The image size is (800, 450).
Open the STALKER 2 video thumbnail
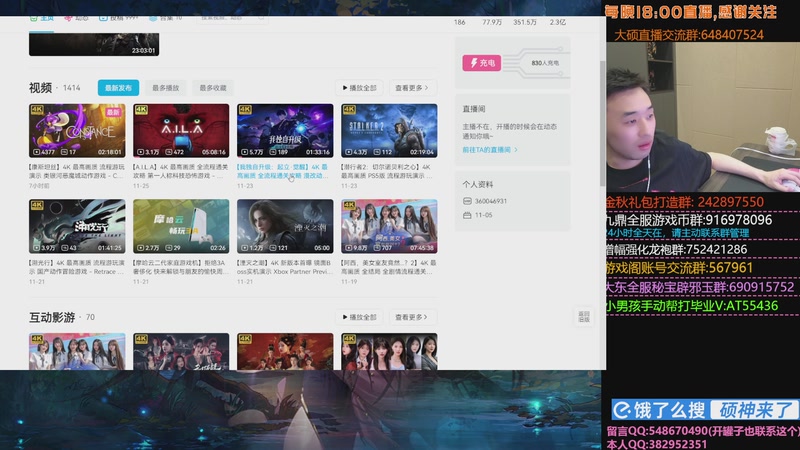pyautogui.click(x=389, y=131)
